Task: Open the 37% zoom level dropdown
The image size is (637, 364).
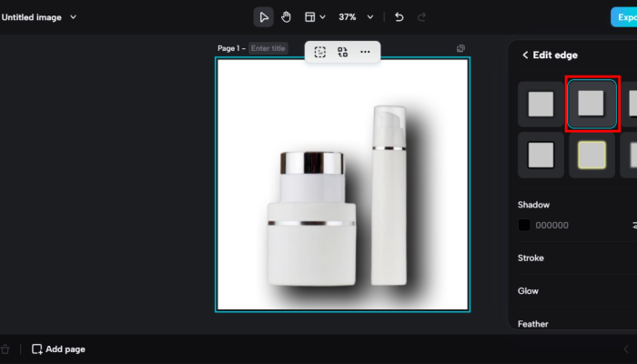Action: click(356, 17)
